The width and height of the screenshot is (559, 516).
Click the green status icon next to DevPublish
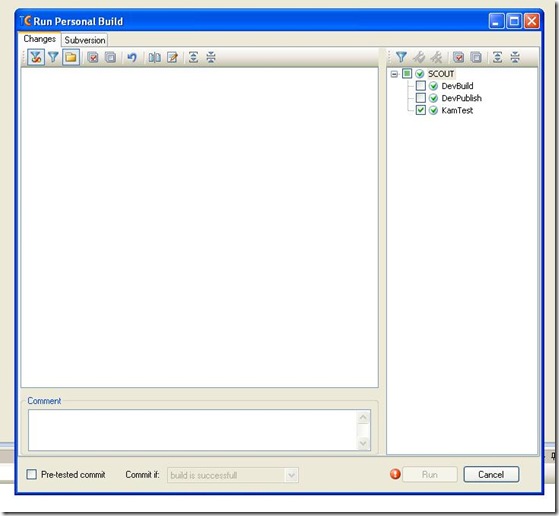click(x=434, y=98)
